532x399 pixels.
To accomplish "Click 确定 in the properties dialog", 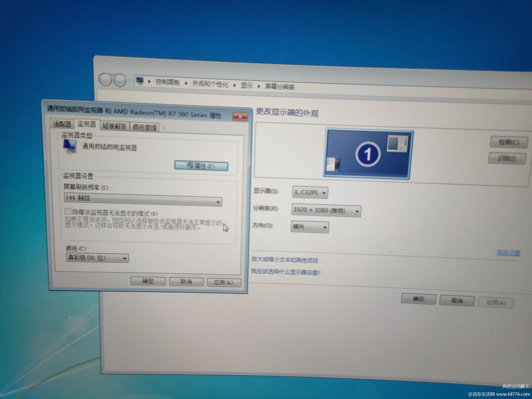I will point(148,281).
